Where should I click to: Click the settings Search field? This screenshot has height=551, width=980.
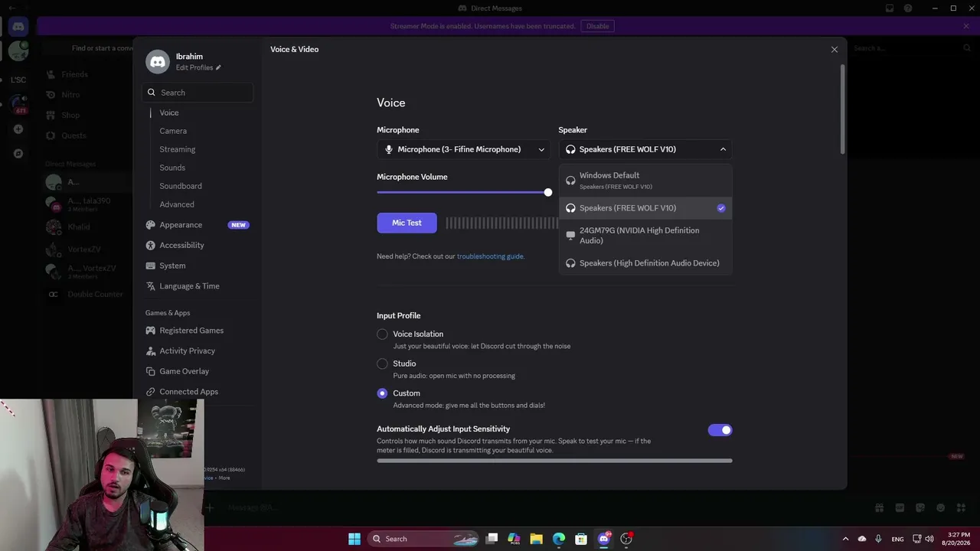pyautogui.click(x=198, y=93)
